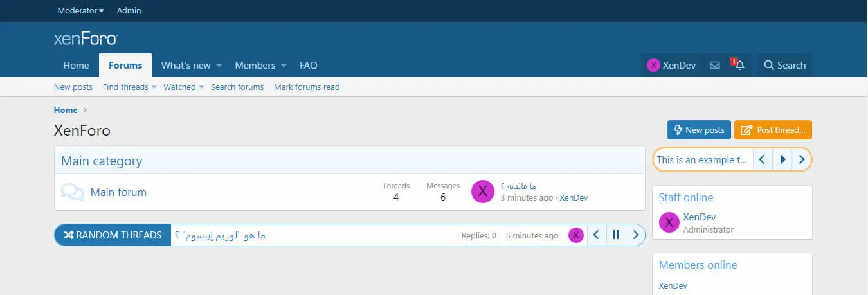868x295 pixels.
Task: Go to next notice in slider
Action: pos(802,159)
